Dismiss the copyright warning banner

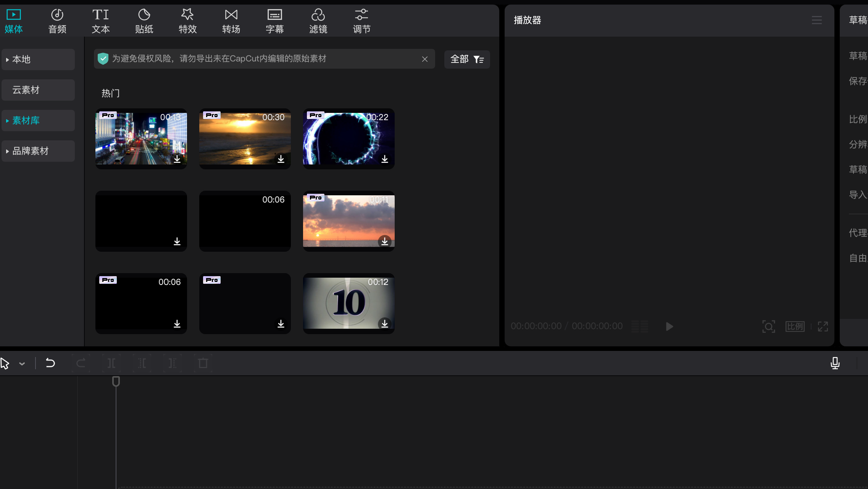tap(425, 59)
